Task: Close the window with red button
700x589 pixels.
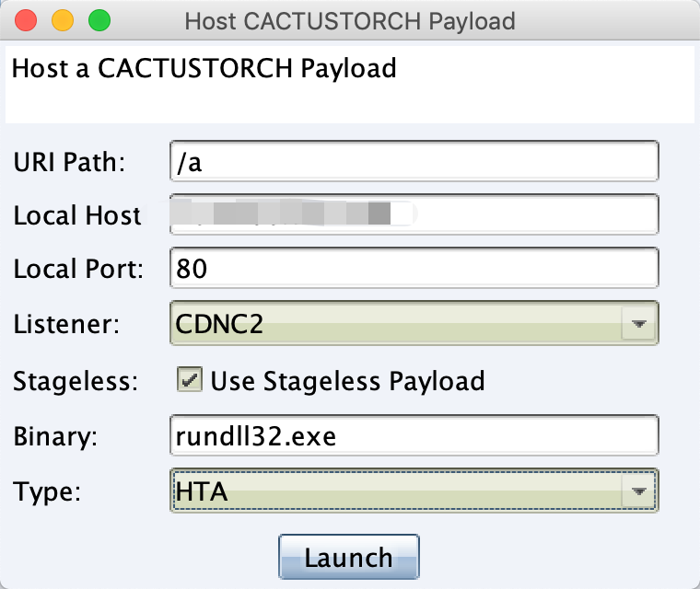Action: point(26,20)
